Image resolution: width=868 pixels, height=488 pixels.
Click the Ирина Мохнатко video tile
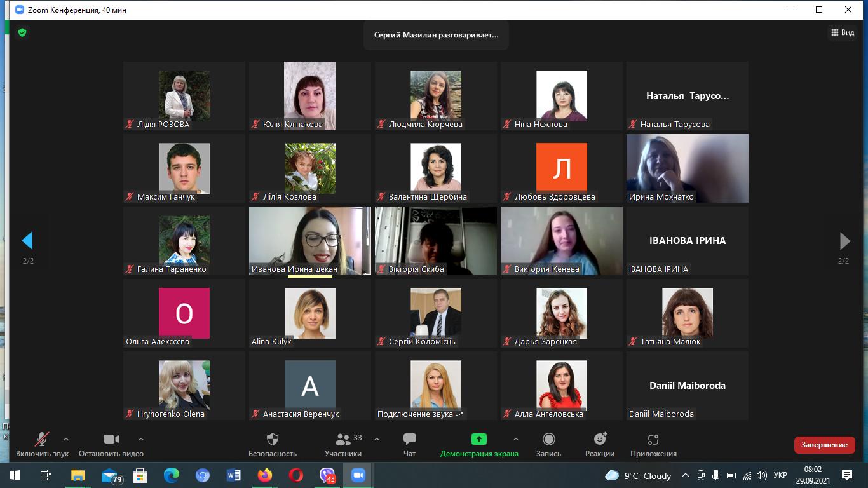(x=688, y=168)
